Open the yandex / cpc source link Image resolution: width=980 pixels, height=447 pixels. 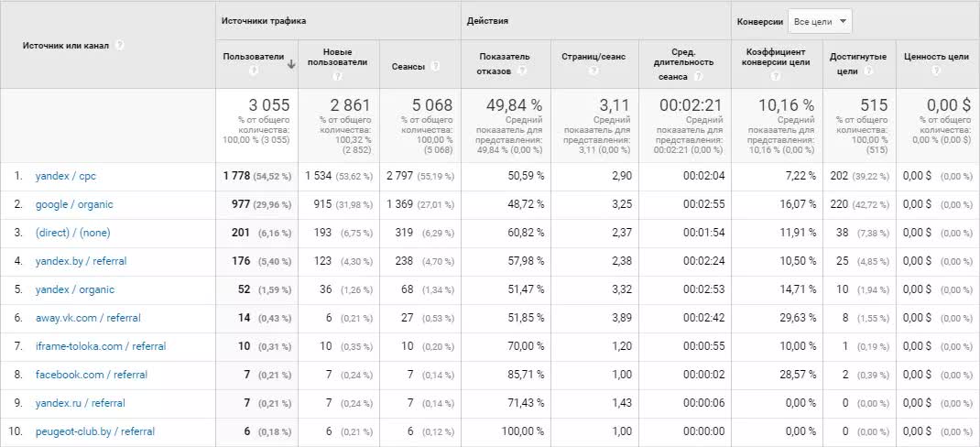click(x=66, y=176)
